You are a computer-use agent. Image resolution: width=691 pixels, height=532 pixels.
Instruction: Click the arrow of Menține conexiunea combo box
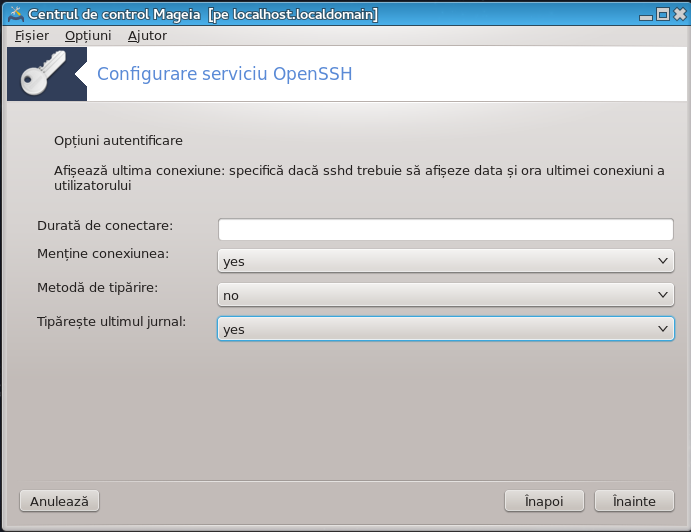(662, 261)
